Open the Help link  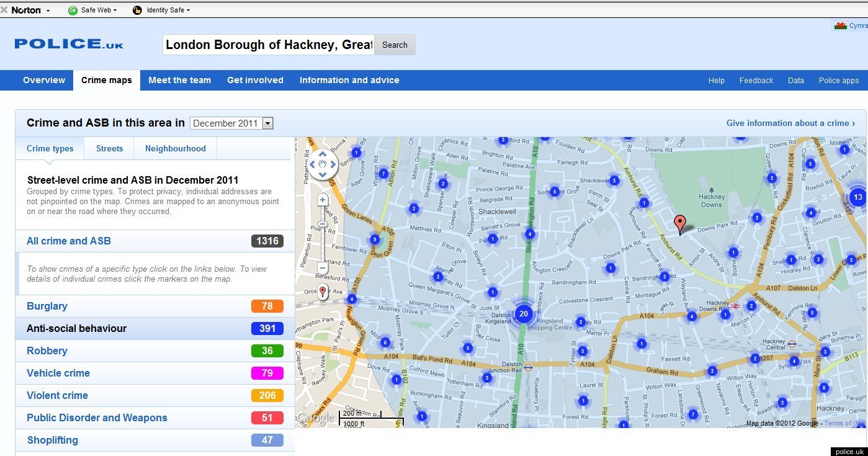click(717, 81)
